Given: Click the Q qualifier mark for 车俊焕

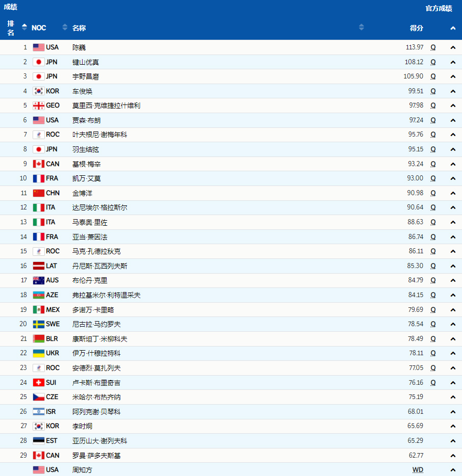Looking at the screenshot, I should 433,91.
